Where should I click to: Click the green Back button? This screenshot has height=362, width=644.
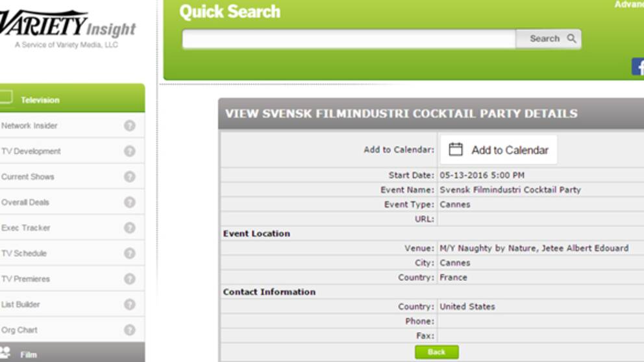point(437,352)
